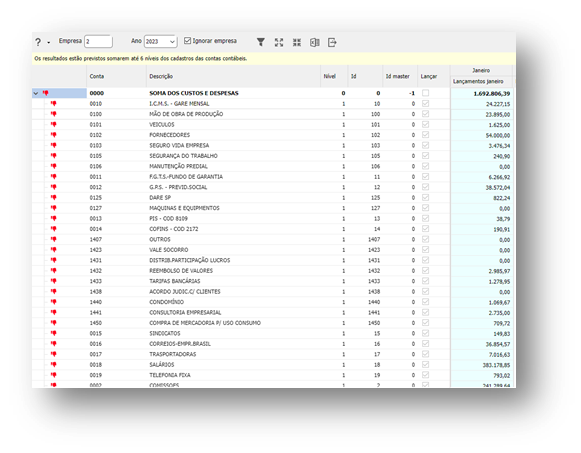The width and height of the screenshot is (581, 453).
Task: Click the Empresa input field
Action: (98, 41)
